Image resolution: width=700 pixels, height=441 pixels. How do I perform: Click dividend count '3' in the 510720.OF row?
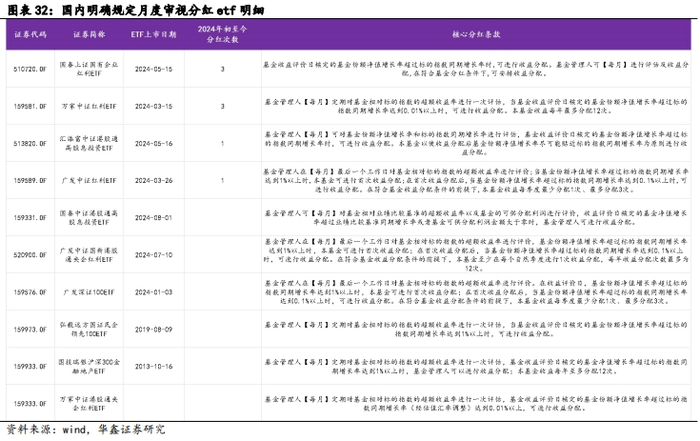(222, 69)
